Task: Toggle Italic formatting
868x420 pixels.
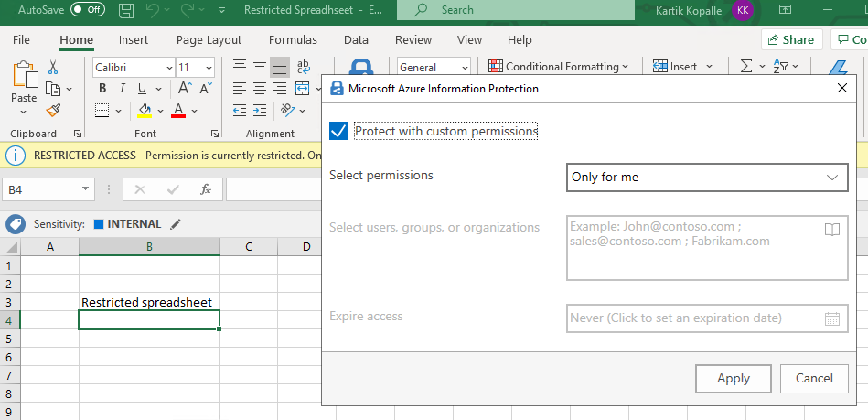Action: [x=123, y=89]
